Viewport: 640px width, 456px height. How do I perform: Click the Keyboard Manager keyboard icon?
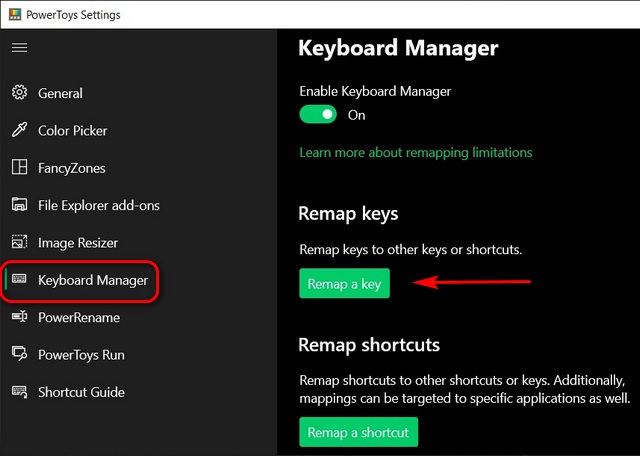(19, 280)
